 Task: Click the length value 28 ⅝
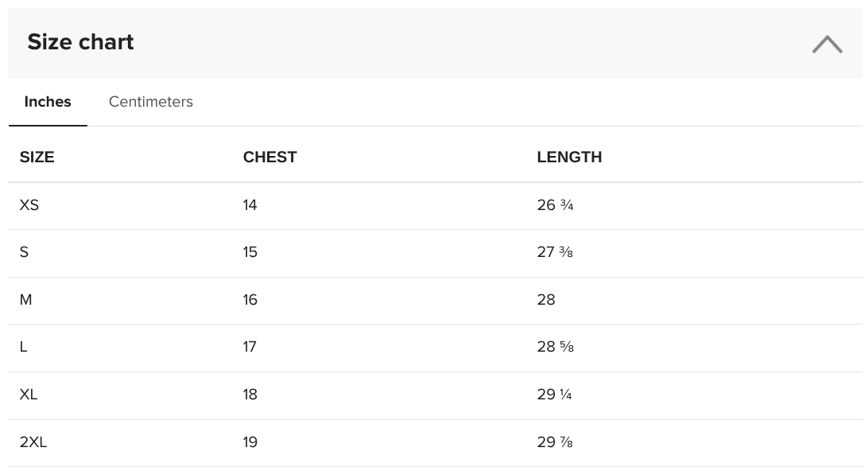(556, 348)
